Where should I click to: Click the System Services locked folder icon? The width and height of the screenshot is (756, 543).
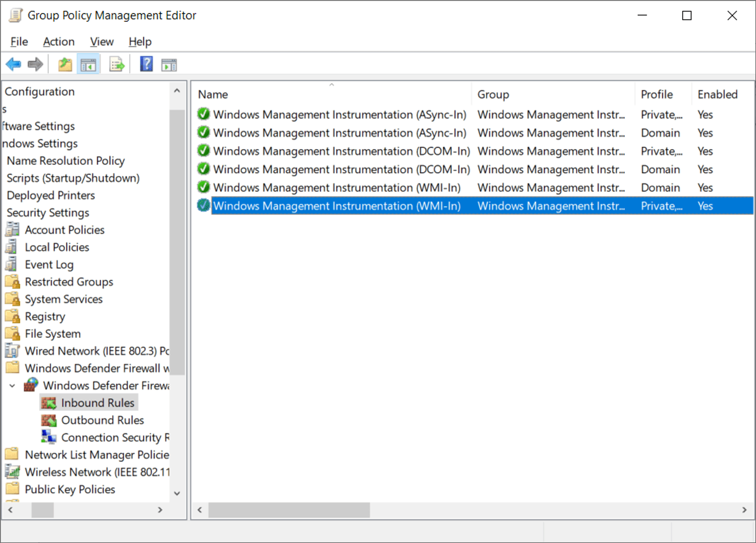pyautogui.click(x=13, y=299)
